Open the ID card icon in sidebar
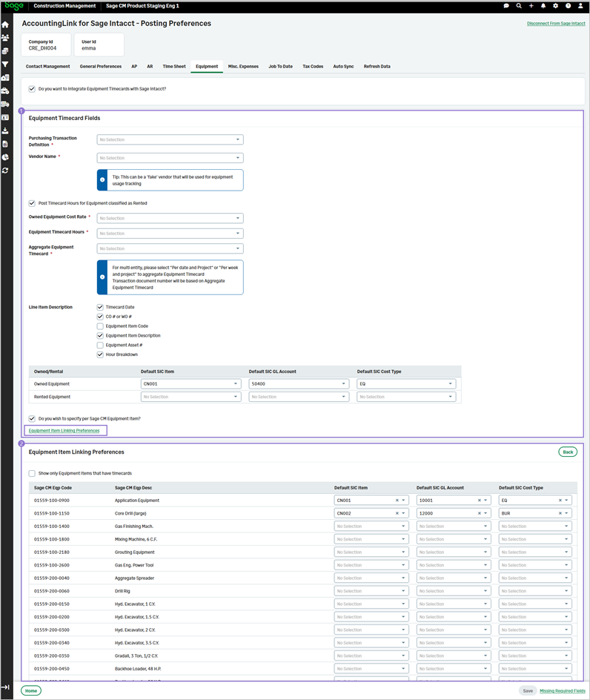 click(x=5, y=117)
